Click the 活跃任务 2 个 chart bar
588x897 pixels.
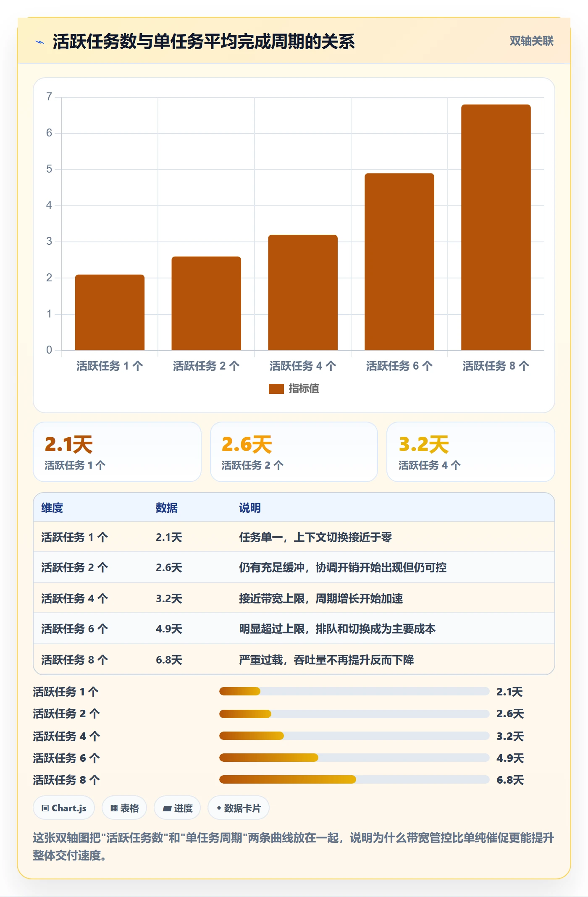206,303
